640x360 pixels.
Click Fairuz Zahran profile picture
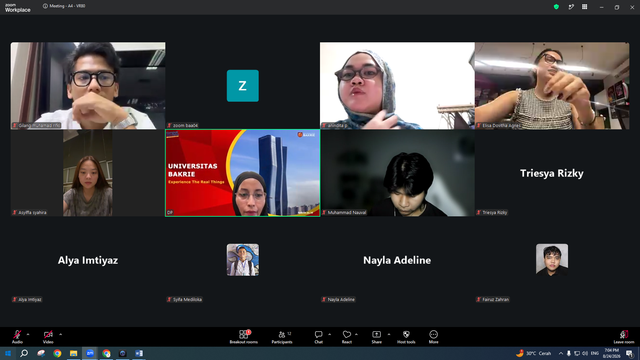coord(552,260)
